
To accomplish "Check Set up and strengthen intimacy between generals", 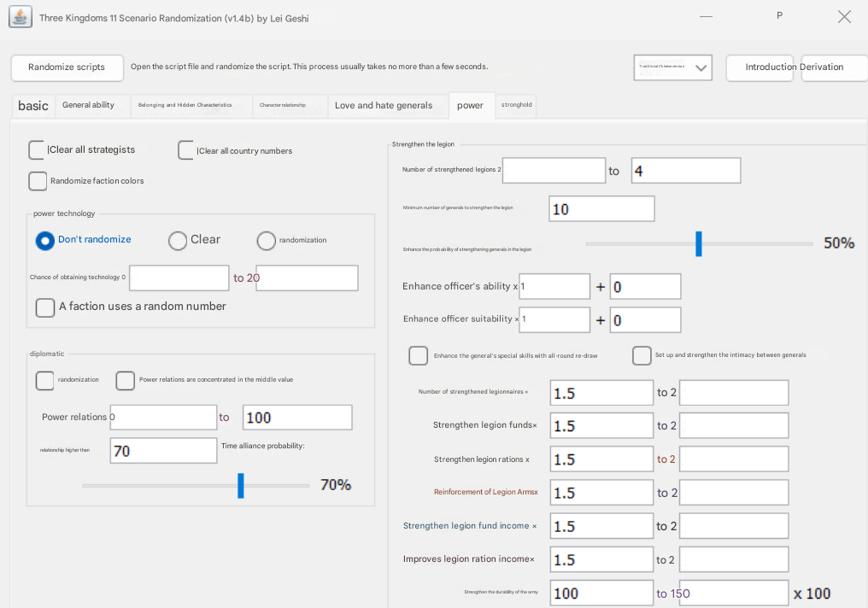I will 642,356.
